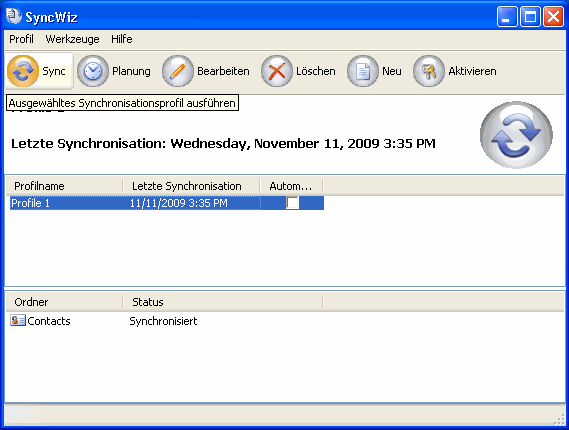Close the SyncWiz window

(x=553, y=17)
